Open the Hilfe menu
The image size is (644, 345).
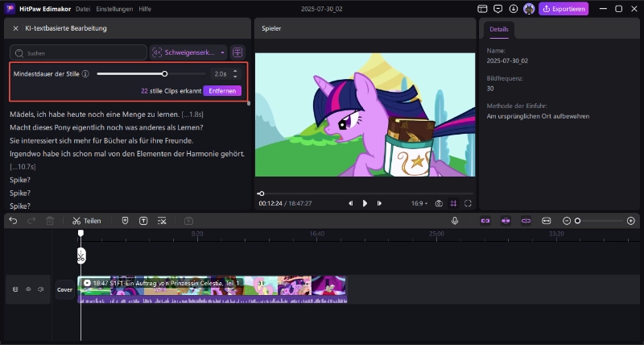click(x=145, y=9)
